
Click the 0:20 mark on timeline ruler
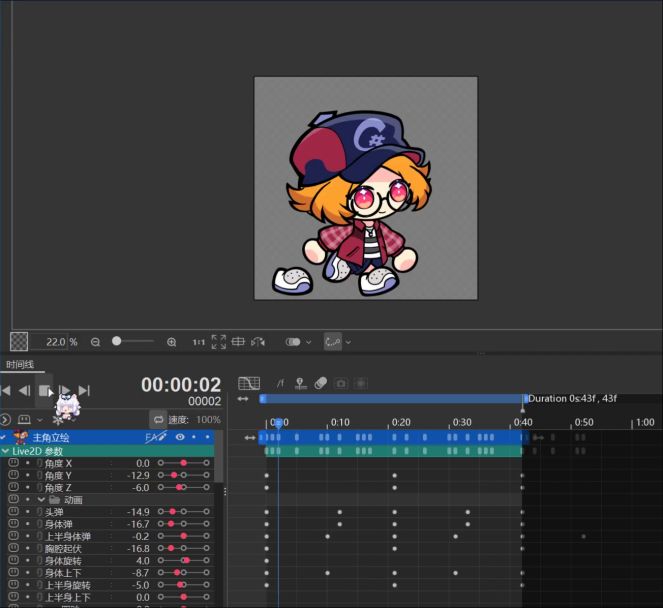400,423
